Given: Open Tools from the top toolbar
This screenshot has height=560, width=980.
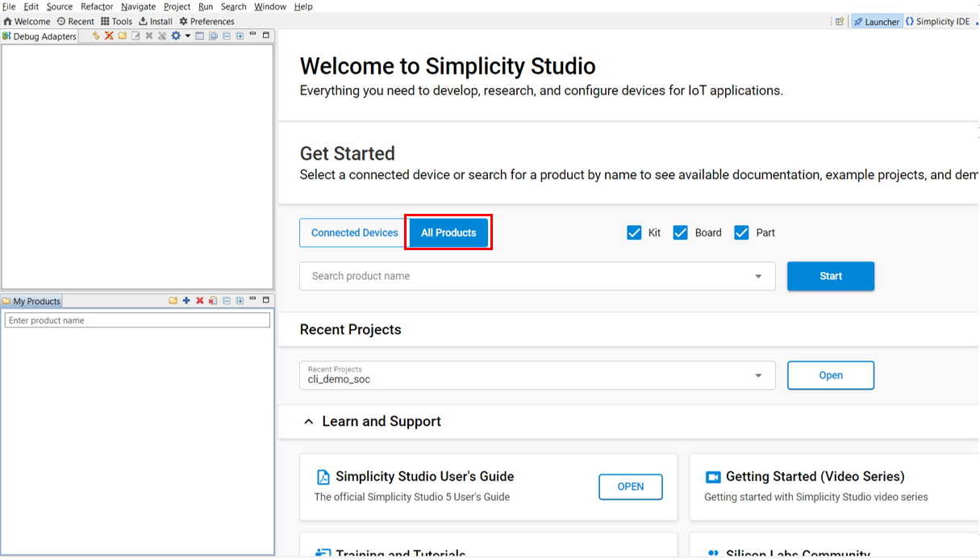Looking at the screenshot, I should pos(116,22).
